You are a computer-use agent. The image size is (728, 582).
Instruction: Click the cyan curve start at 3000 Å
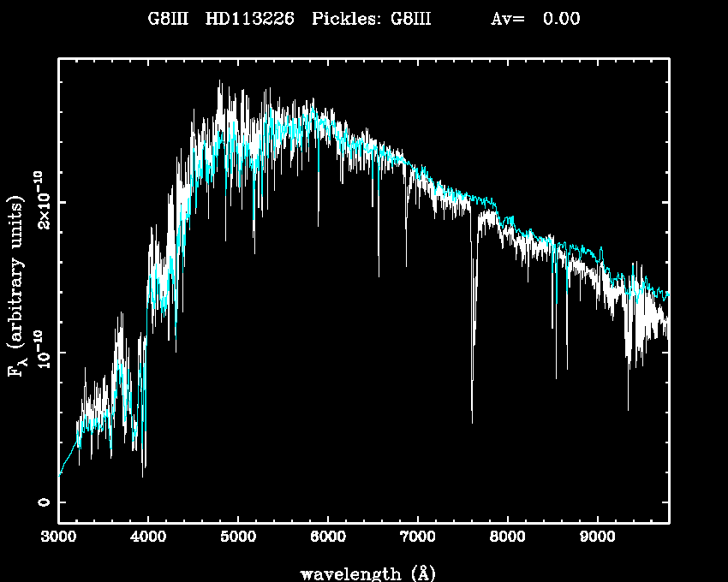(60, 473)
